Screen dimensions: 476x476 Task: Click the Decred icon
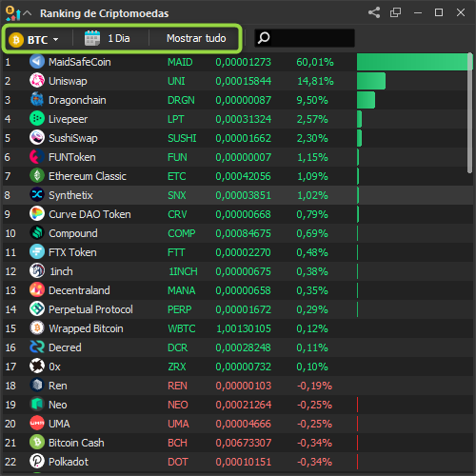[x=37, y=347]
